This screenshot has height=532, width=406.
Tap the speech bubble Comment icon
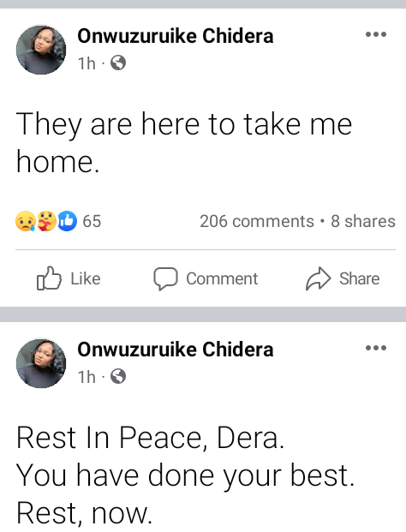tap(165, 279)
